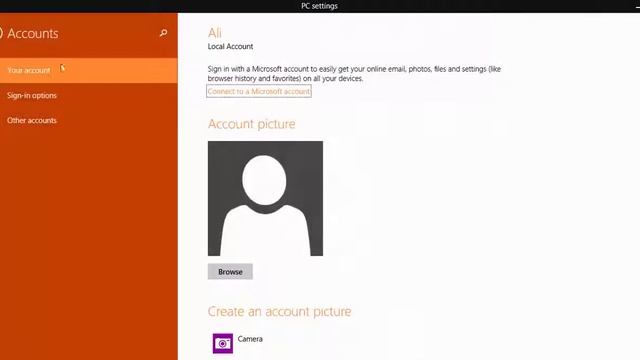Open Other accounts section

coord(89,120)
